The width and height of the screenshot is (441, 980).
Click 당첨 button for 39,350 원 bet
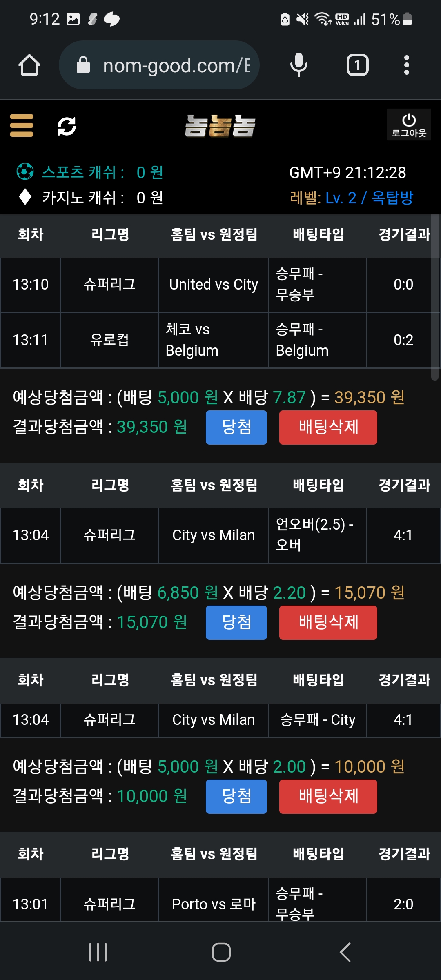pos(236,428)
